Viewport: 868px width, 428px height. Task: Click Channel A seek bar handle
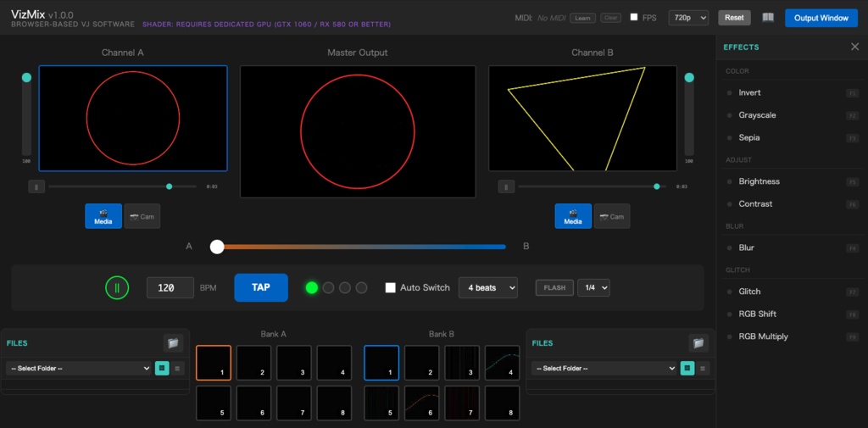coord(169,186)
